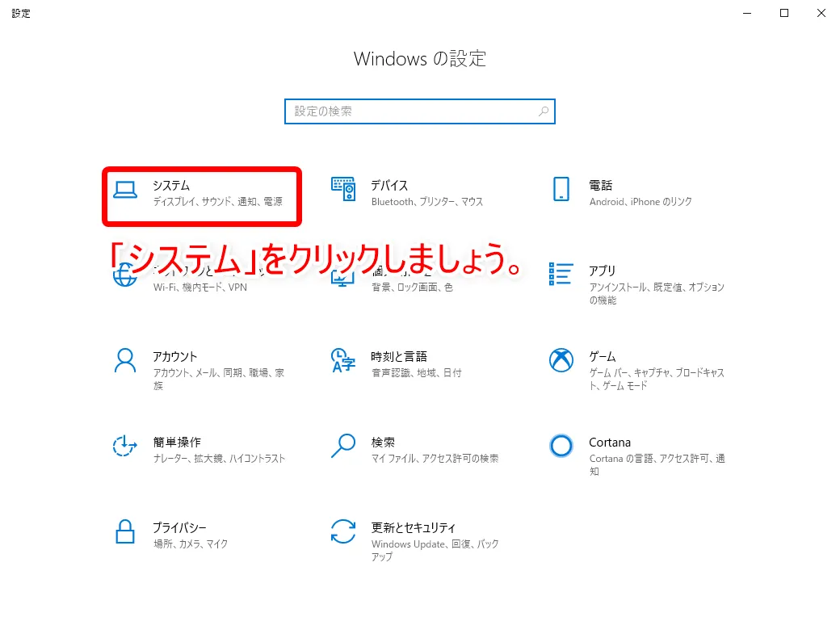Click the 'Wi-Fi、機内モード、VPN' description

tap(199, 287)
